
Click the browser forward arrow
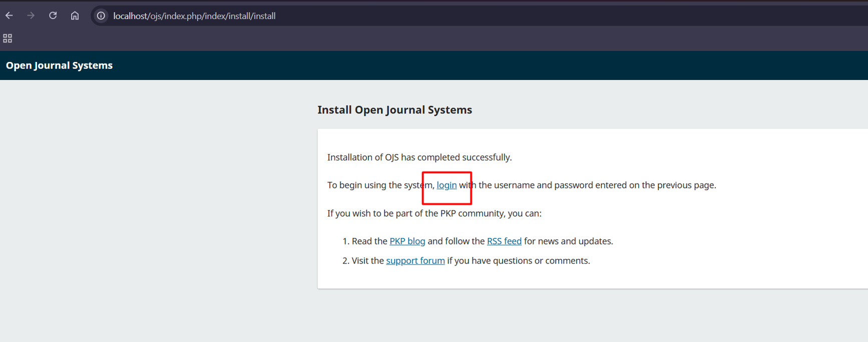(x=31, y=15)
